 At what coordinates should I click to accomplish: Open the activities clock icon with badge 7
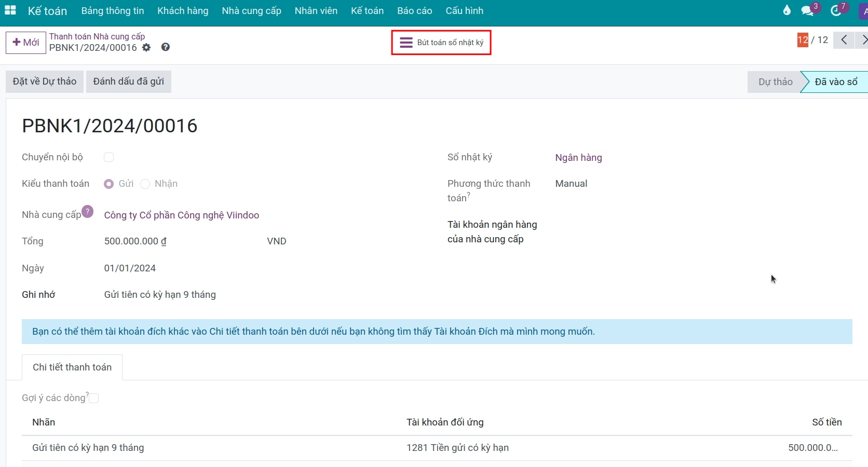(x=836, y=10)
